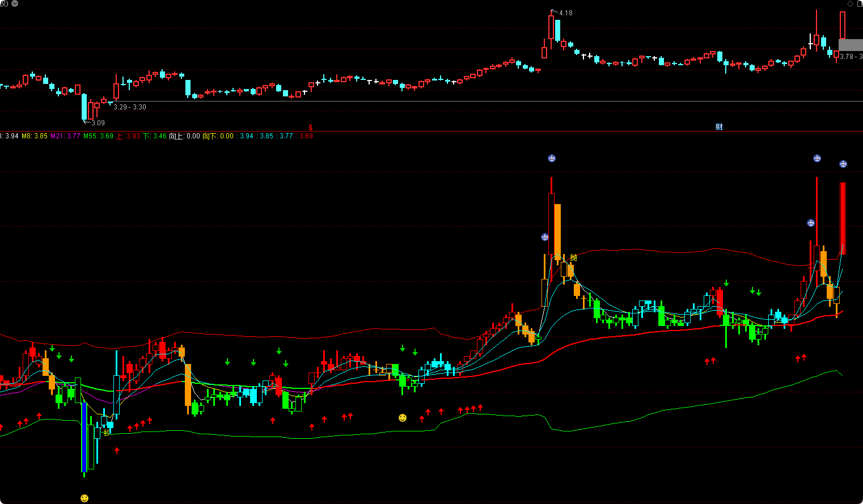Click the yellow smiley in the chart middle
This screenshot has width=863, height=504.
403,418
